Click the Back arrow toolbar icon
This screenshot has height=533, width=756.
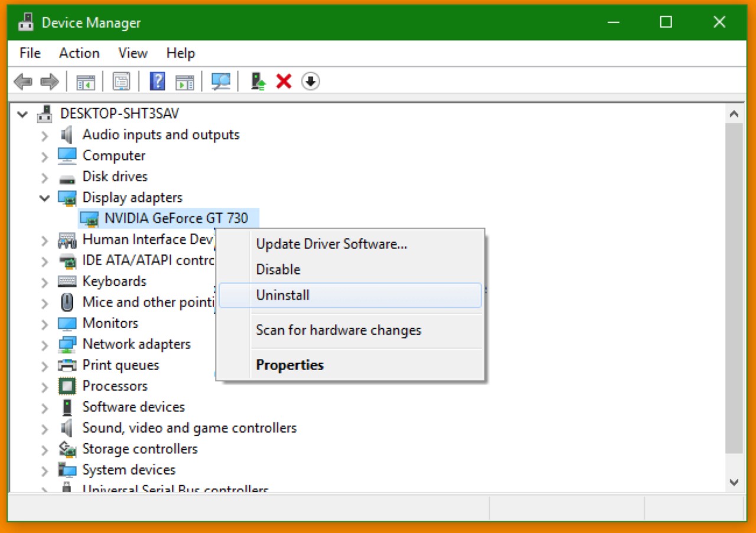(22, 81)
